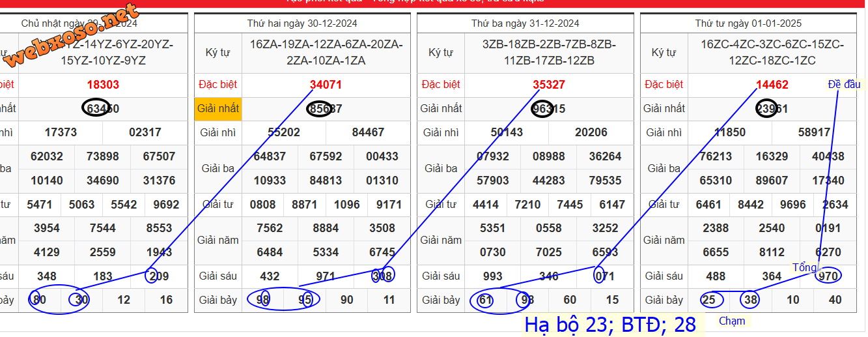Select seventh prize 40 on 01-01-2025
The height and width of the screenshot is (337, 868).
click(x=835, y=300)
